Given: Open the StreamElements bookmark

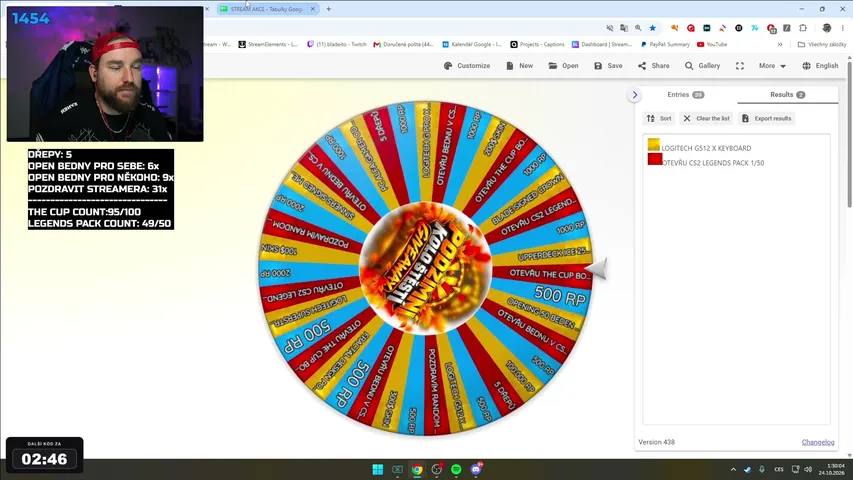Looking at the screenshot, I should click(268, 45).
